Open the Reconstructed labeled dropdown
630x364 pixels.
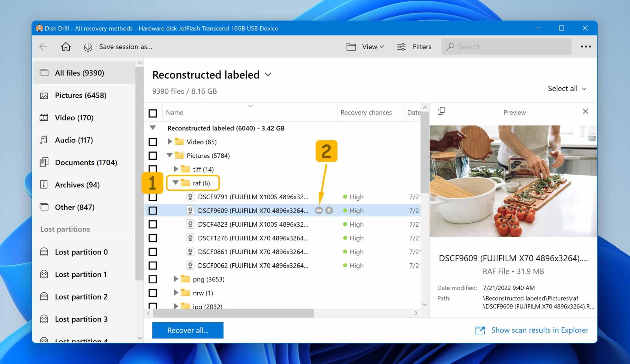[268, 75]
